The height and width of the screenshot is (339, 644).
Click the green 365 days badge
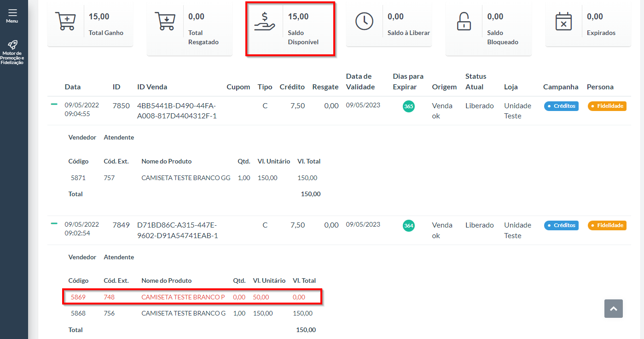[408, 106]
